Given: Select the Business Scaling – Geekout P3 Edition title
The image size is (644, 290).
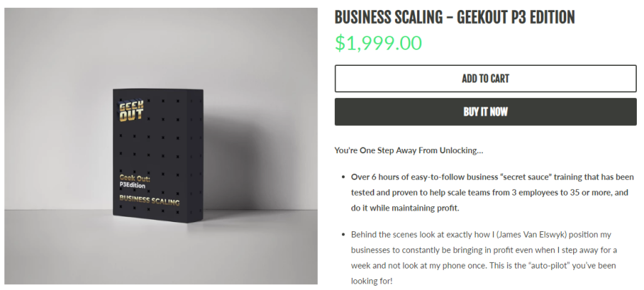Looking at the screenshot, I should pyautogui.click(x=454, y=17).
